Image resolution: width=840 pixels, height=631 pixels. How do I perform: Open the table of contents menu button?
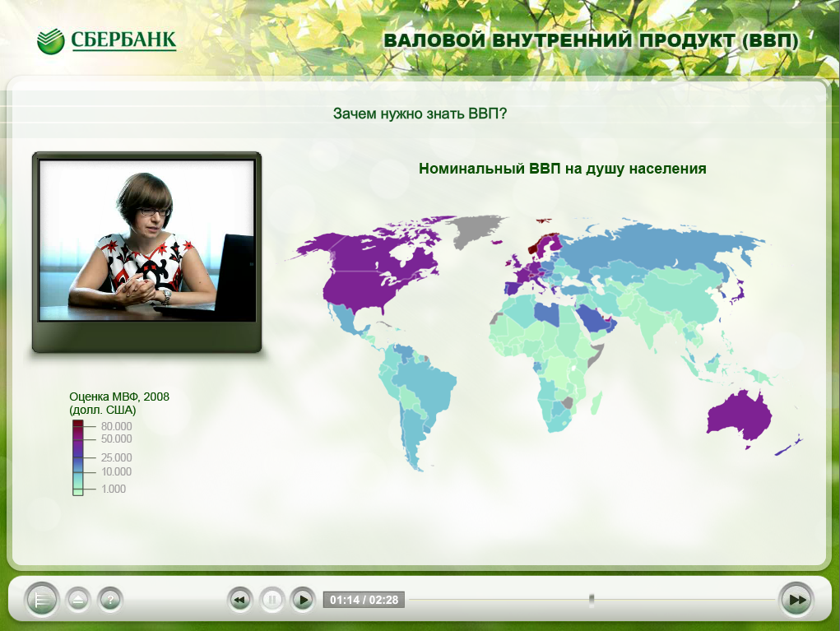42,600
